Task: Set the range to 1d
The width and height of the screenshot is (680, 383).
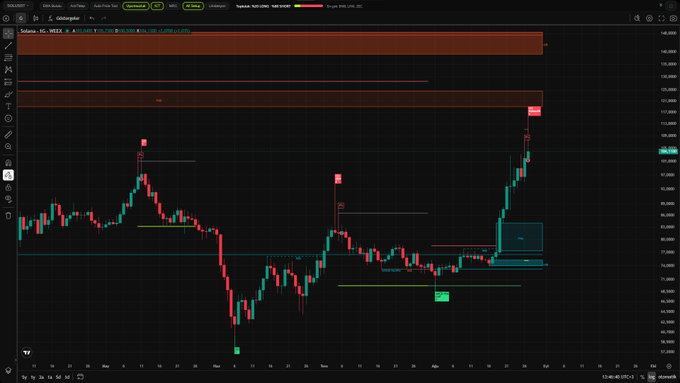Action: (67, 377)
